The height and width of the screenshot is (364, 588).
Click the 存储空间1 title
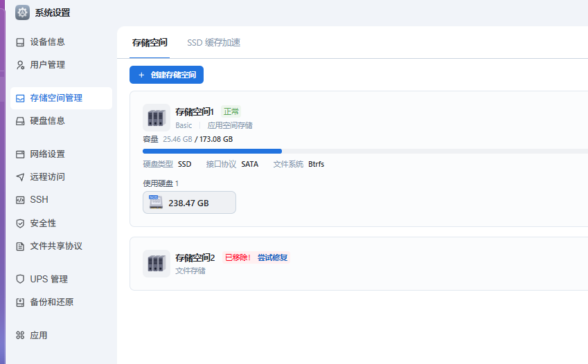[x=194, y=111]
